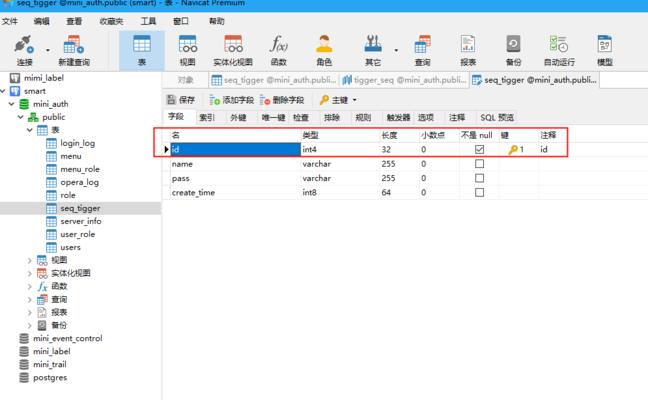Open 实体化视图 materialized views icon
This screenshot has width=648, height=400.
coord(233,50)
